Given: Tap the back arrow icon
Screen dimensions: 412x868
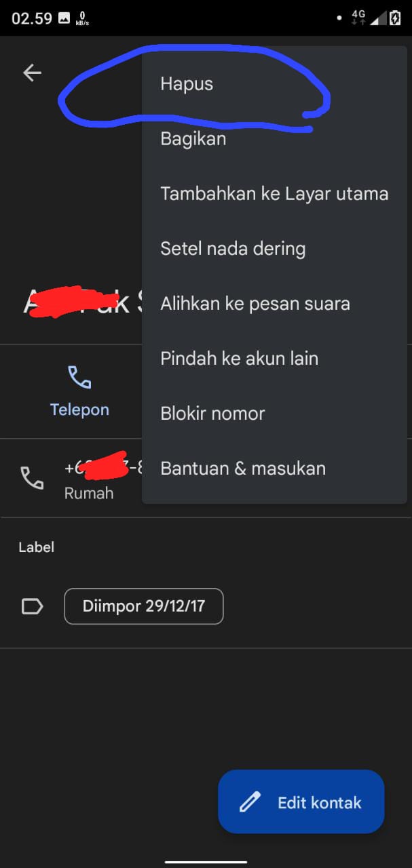Looking at the screenshot, I should coord(32,73).
